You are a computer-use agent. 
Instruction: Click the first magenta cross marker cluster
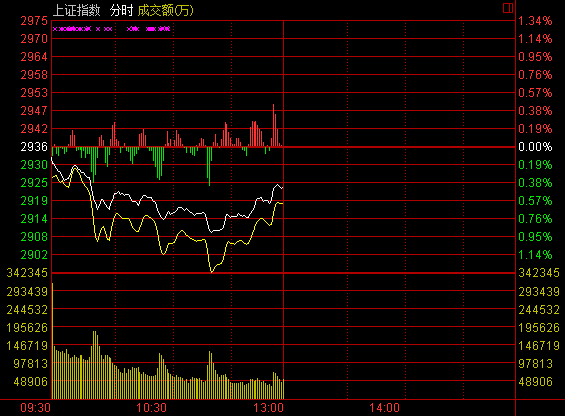(x=72, y=29)
